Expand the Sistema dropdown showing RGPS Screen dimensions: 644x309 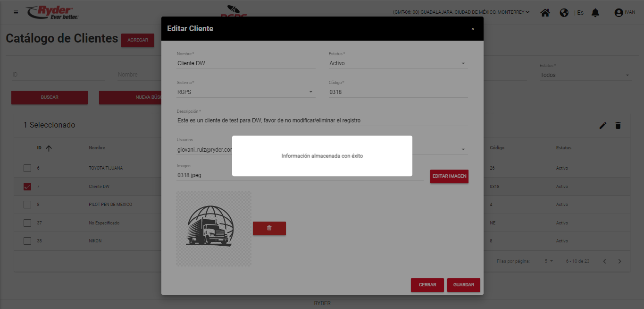(246, 92)
